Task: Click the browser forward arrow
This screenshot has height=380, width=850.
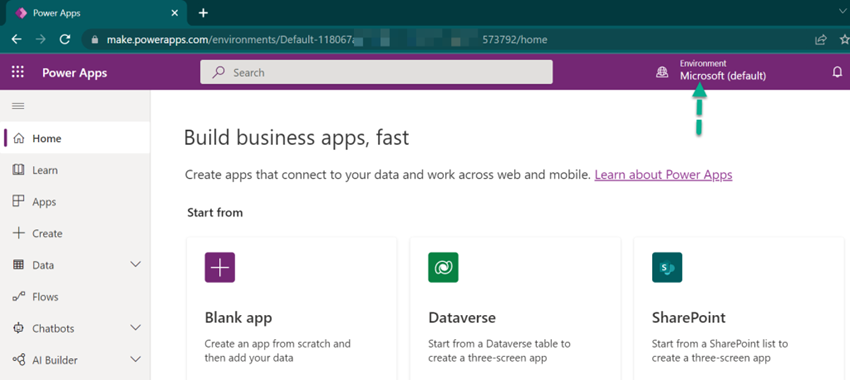Action: tap(41, 40)
